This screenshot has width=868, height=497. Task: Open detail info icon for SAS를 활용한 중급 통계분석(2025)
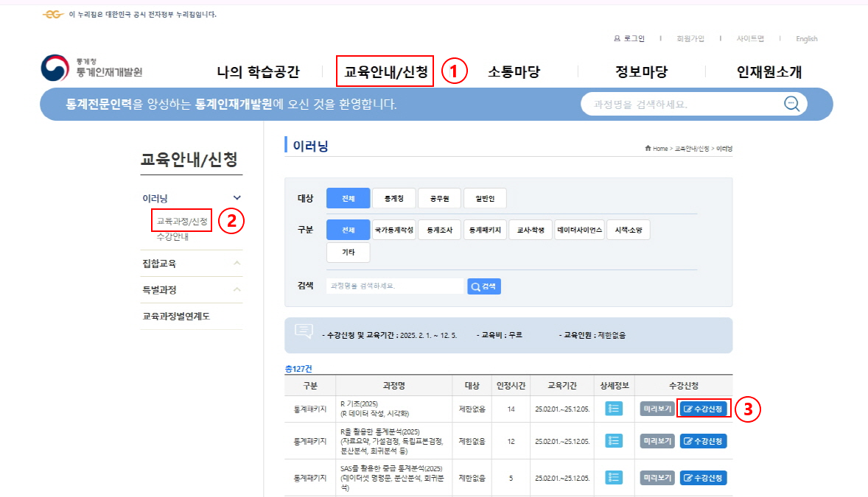[613, 477]
